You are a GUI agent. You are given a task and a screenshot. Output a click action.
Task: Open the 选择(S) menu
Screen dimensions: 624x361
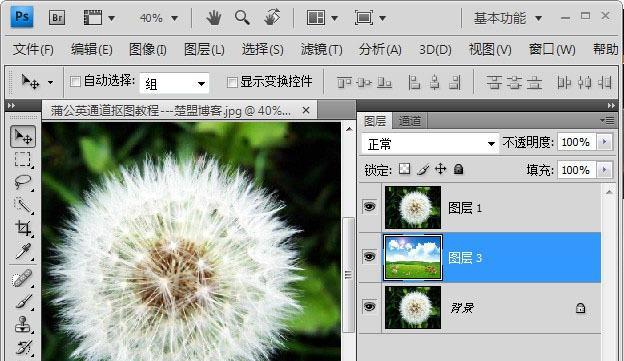click(x=263, y=50)
